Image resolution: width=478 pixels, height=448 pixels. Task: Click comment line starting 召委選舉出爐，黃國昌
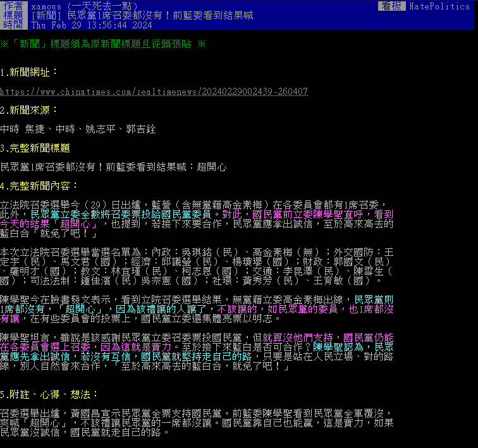tap(197, 413)
